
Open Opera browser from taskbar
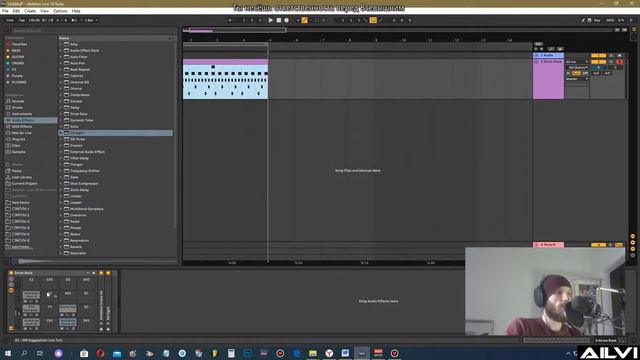point(100,353)
